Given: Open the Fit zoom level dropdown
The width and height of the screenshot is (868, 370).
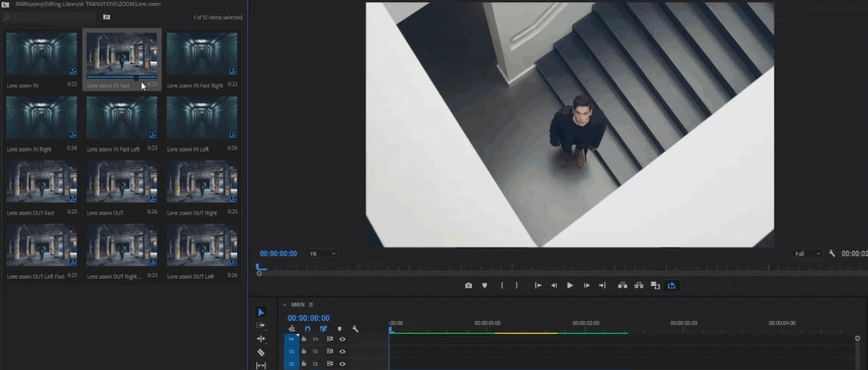Looking at the screenshot, I should tap(323, 253).
